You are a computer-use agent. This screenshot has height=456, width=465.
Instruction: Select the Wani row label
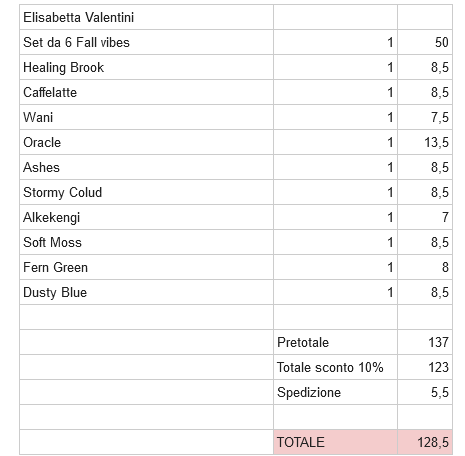(146, 117)
